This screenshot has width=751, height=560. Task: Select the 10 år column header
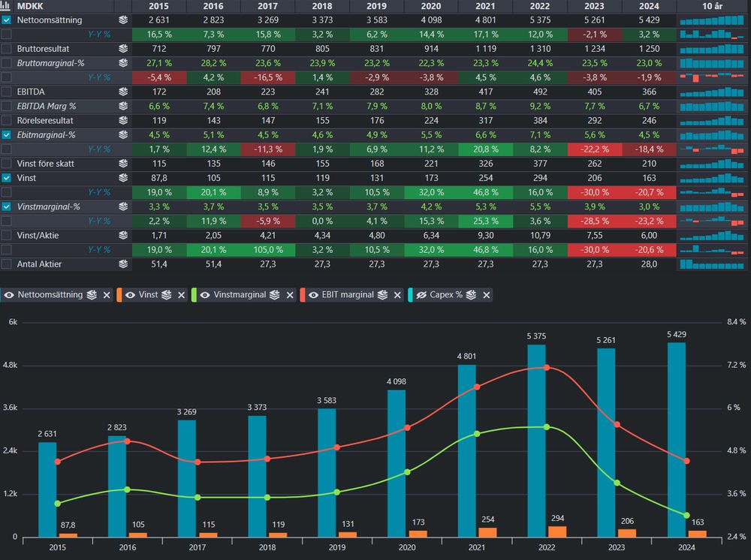click(712, 6)
